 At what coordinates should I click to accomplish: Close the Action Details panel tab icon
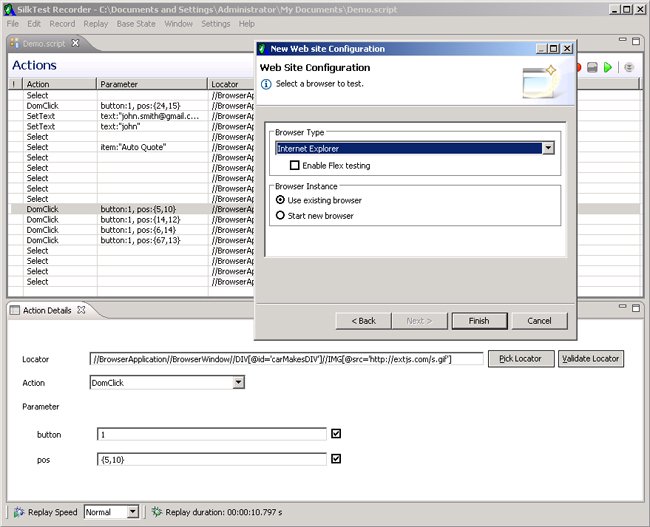tap(82, 310)
